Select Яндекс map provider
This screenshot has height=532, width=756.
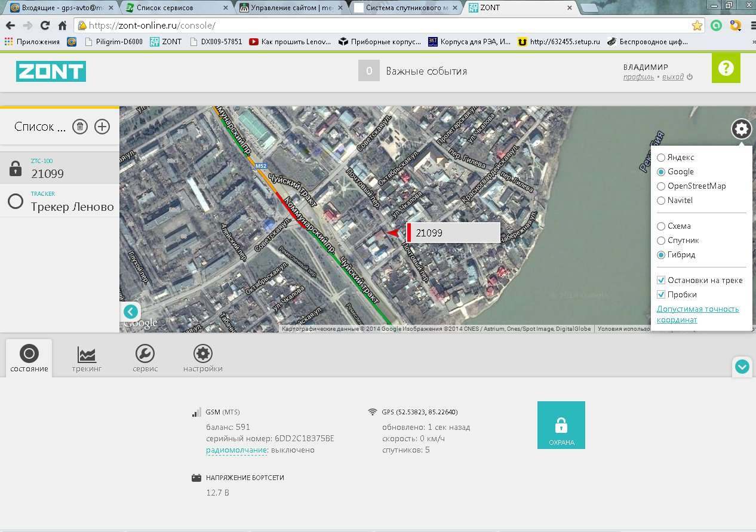pyautogui.click(x=675, y=158)
